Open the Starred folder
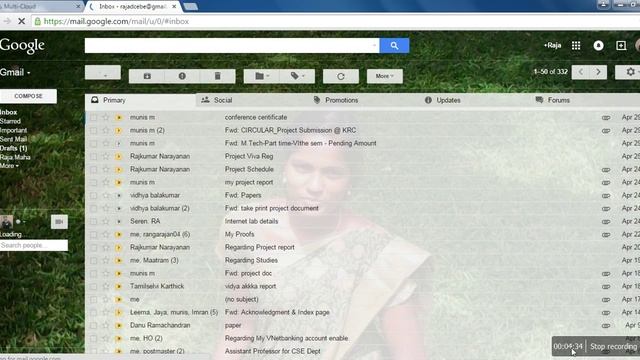 coord(10,121)
